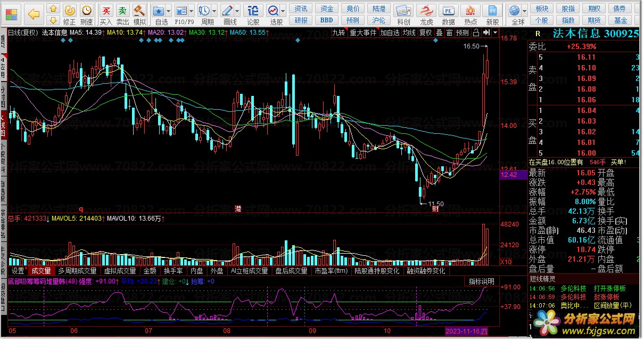Viewport: 644px width, 340px height.
Task: Go back with the yellow left arrow
Action: tap(34, 14)
